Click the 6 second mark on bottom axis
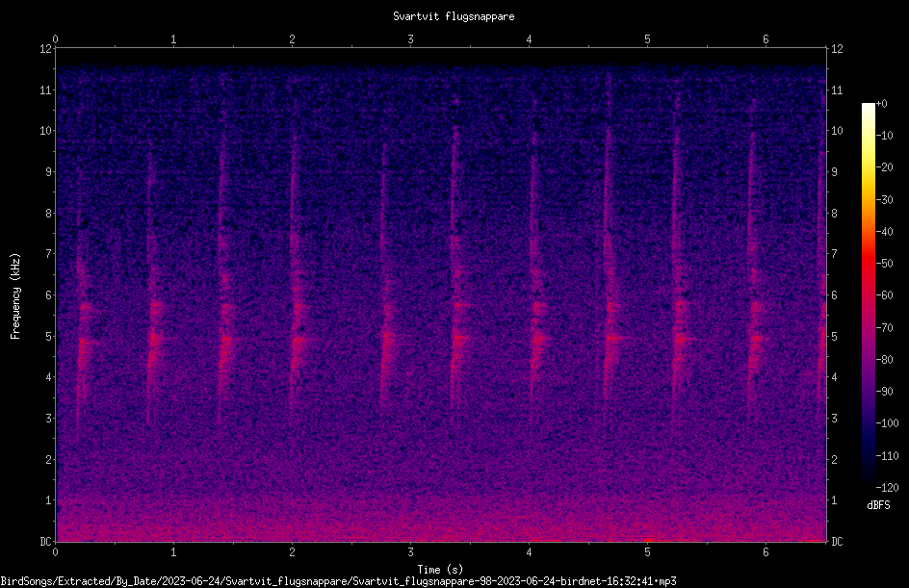 (x=766, y=552)
